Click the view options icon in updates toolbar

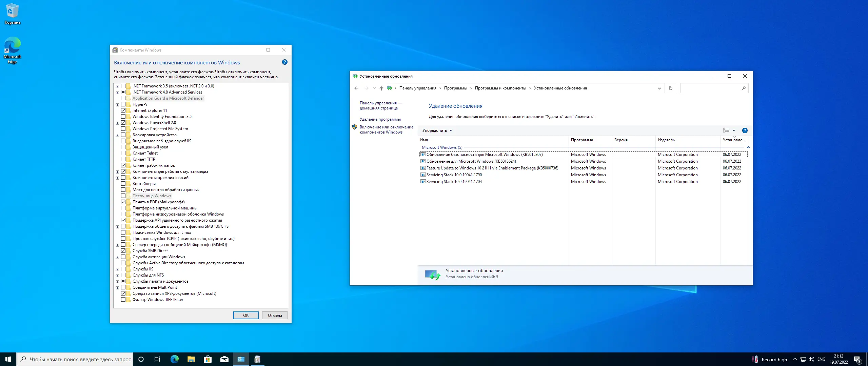(726, 130)
